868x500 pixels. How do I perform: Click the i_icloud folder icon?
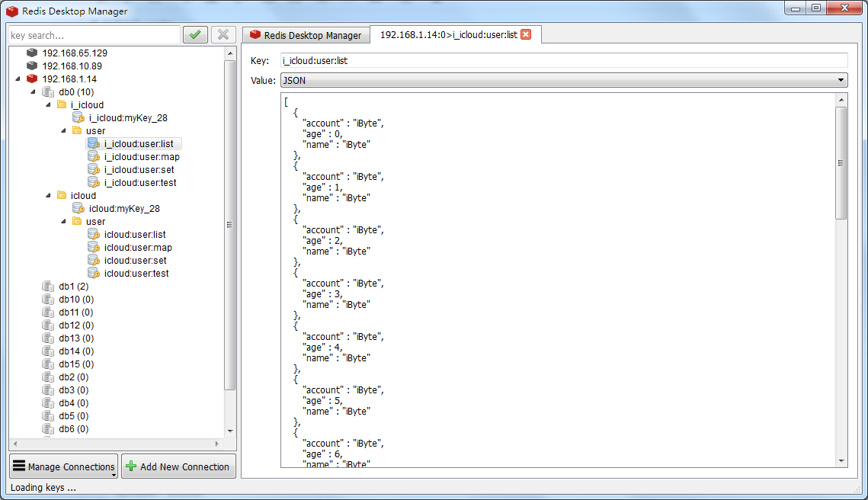click(62, 104)
